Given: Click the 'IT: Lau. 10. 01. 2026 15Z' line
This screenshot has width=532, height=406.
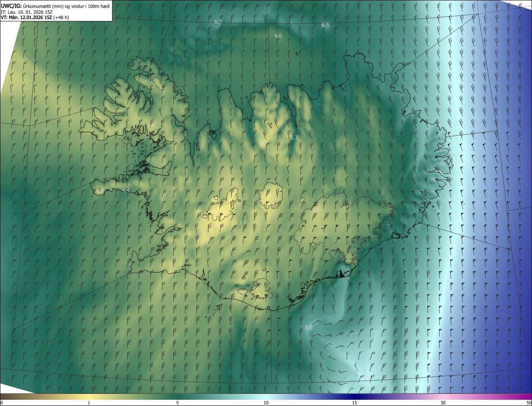Looking at the screenshot, I should click(x=27, y=12).
